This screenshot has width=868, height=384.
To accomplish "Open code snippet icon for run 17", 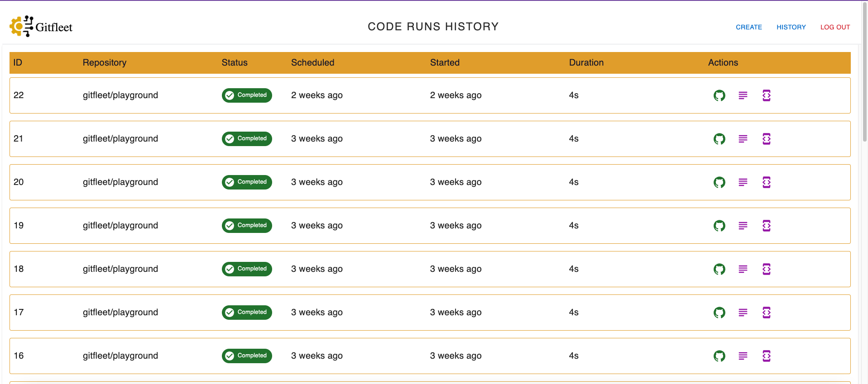I will pyautogui.click(x=766, y=313).
